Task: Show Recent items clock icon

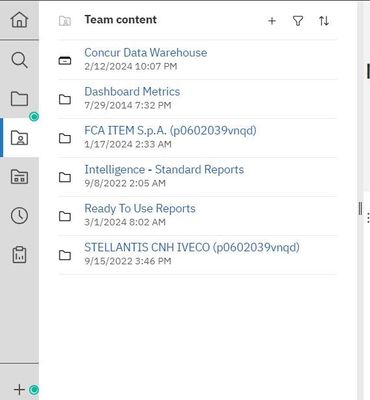Action: click(19, 216)
